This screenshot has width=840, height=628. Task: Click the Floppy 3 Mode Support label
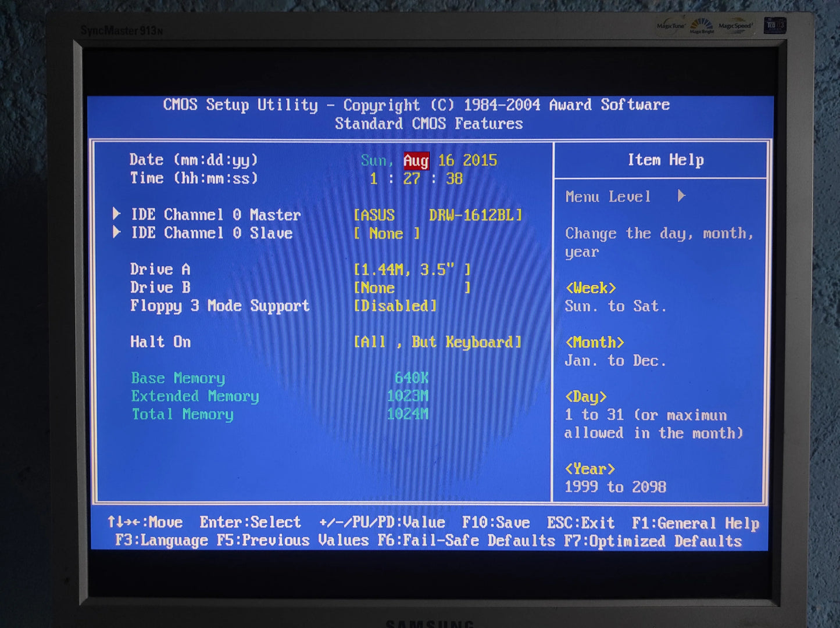220,306
